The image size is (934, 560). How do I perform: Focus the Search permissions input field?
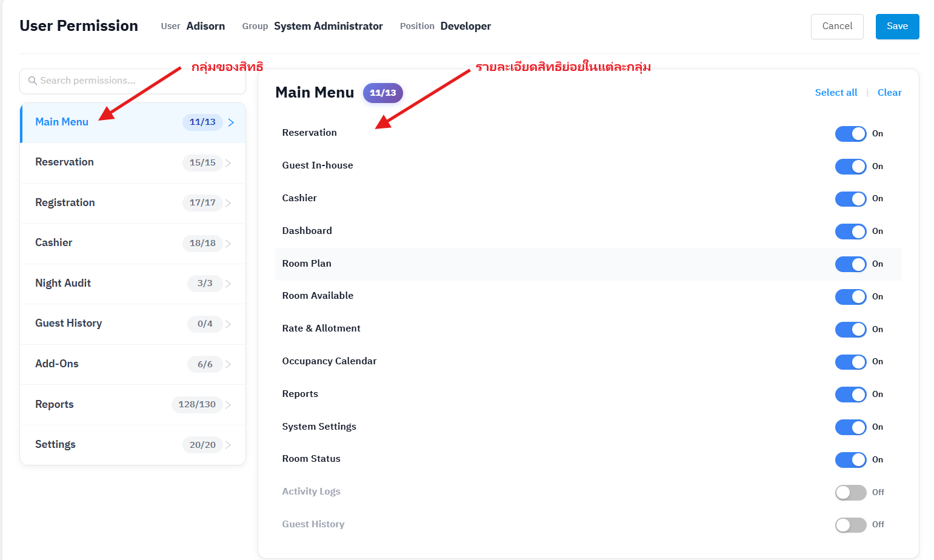tap(139, 81)
